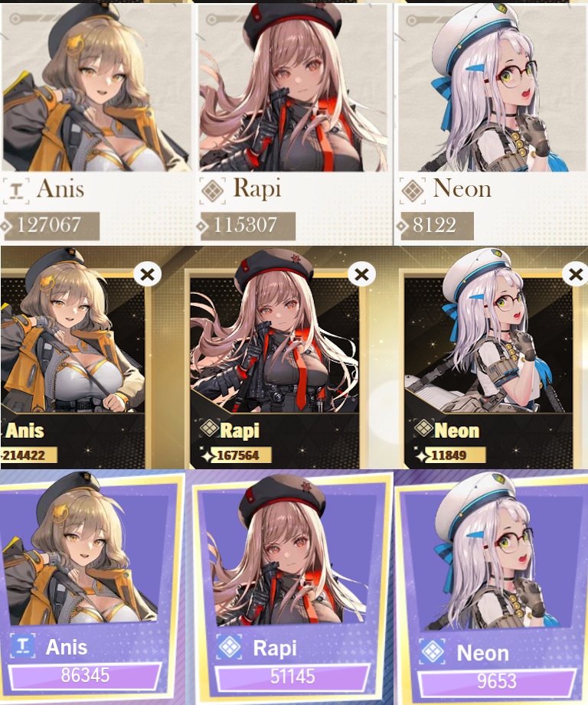The height and width of the screenshot is (705, 588).
Task: Select Anis portrait on the beige card
Action: (x=96, y=88)
